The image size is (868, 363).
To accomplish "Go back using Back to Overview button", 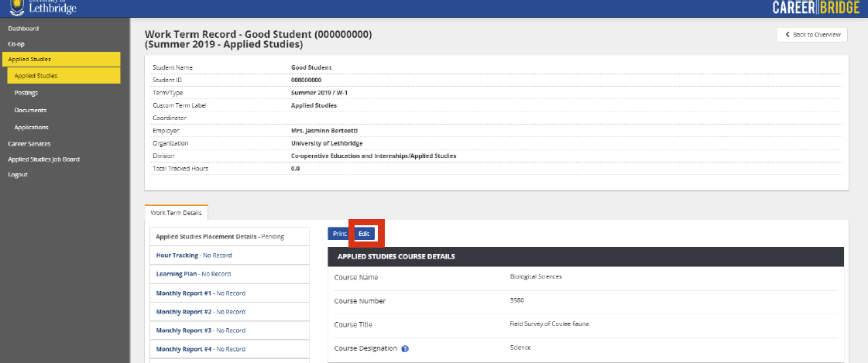I will [812, 34].
